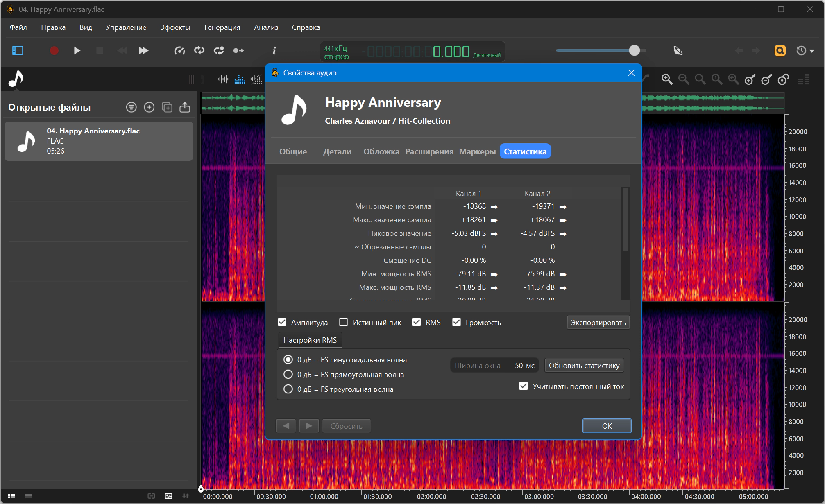The height and width of the screenshot is (504, 825).
Task: Switch to spectrogram view icon
Action: click(240, 79)
